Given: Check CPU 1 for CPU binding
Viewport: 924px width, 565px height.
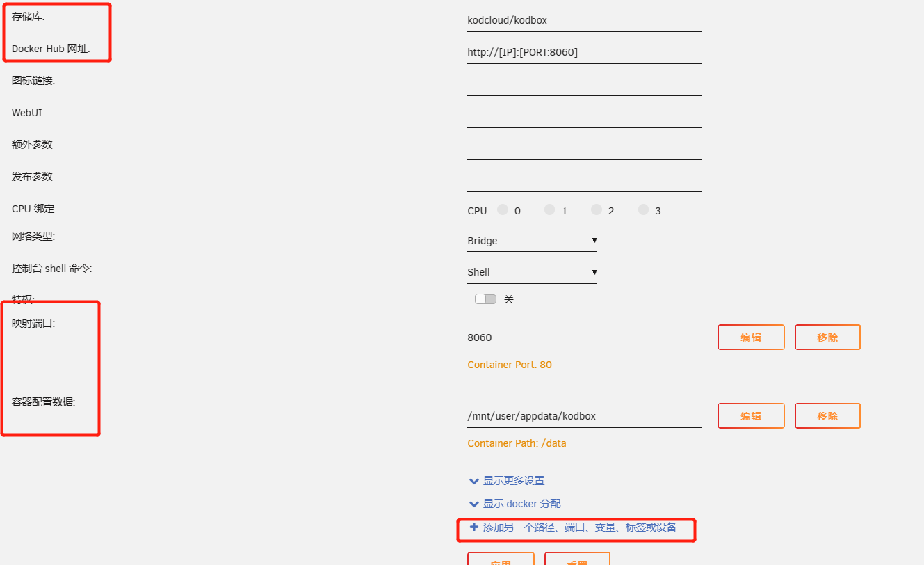Looking at the screenshot, I should (549, 209).
